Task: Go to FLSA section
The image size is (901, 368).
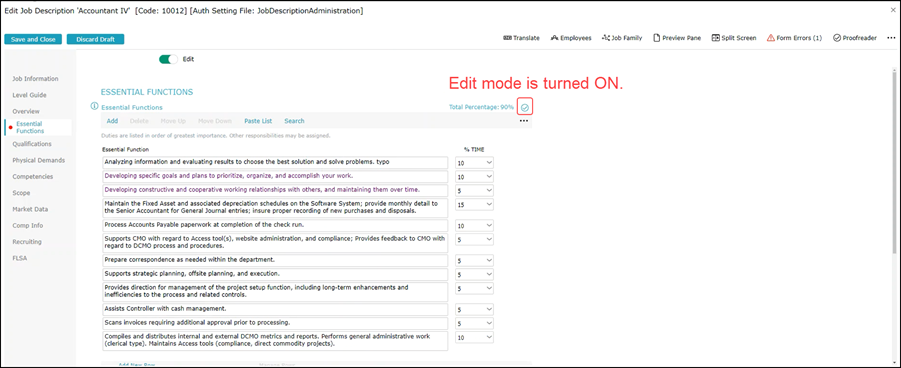Action: [20, 258]
